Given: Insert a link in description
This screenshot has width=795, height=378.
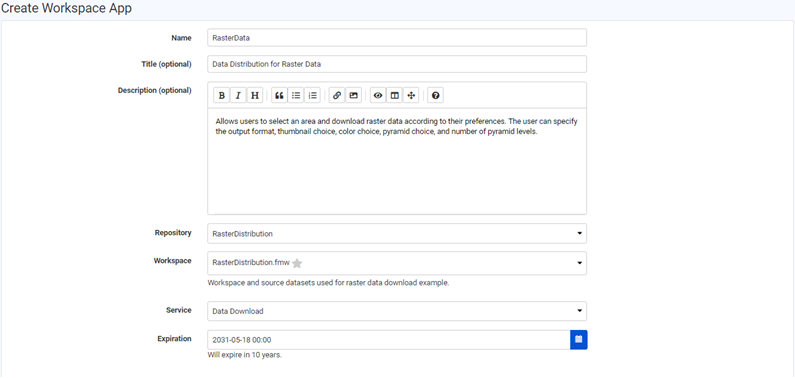Looking at the screenshot, I should [337, 95].
